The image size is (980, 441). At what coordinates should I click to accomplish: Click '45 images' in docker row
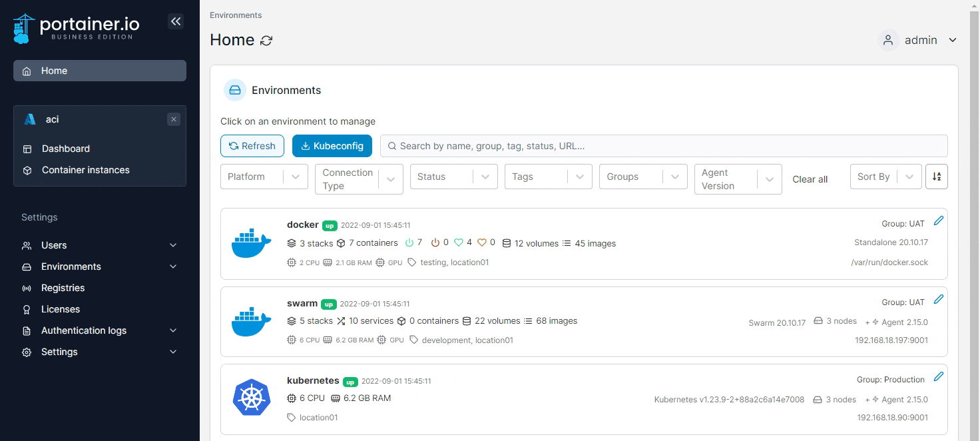click(x=595, y=243)
